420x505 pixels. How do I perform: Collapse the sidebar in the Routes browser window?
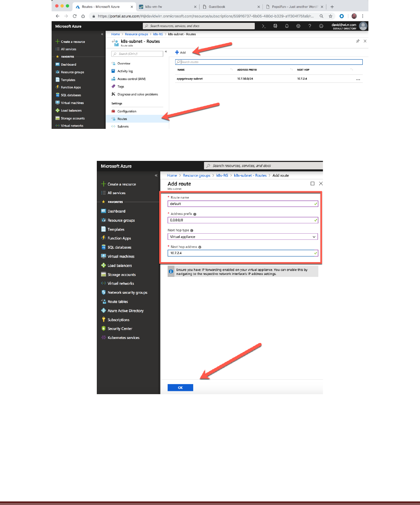[102, 34]
